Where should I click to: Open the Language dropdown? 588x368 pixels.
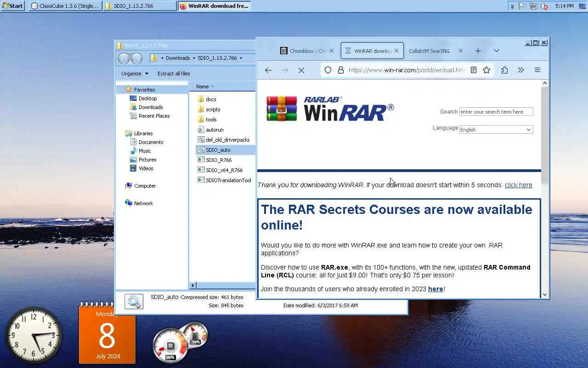496,130
